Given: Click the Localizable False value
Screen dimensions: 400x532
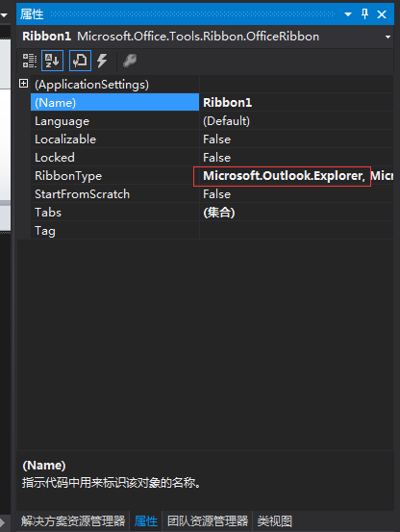Looking at the screenshot, I should (296, 139).
